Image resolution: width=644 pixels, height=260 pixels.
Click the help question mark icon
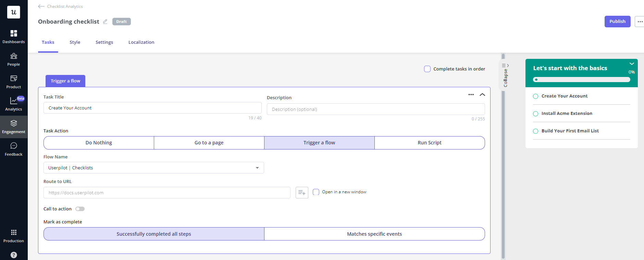(x=14, y=255)
